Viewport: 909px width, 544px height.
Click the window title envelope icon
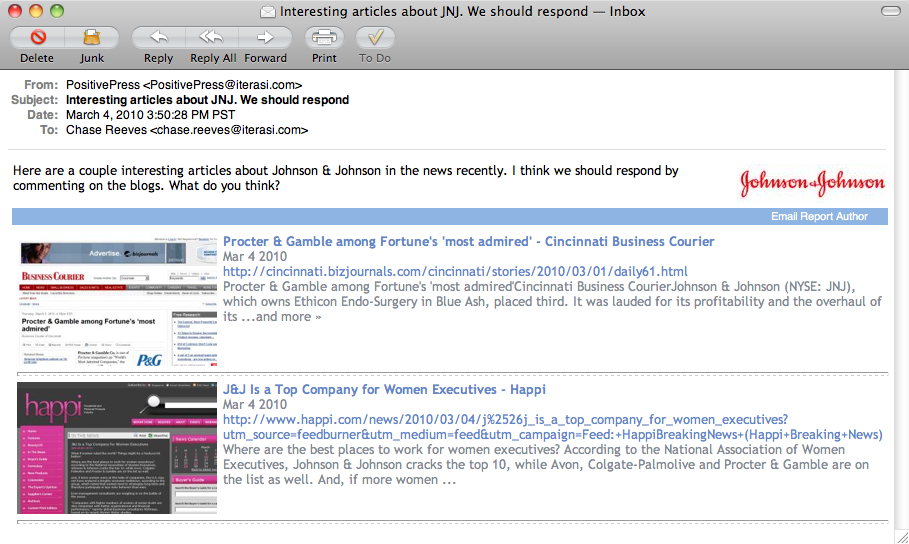point(267,12)
